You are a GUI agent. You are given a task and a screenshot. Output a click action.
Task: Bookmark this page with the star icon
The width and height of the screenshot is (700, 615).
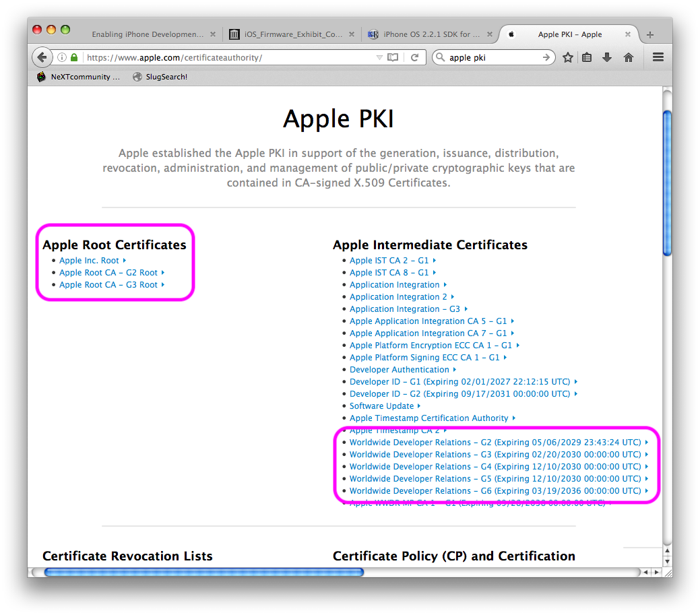click(568, 58)
